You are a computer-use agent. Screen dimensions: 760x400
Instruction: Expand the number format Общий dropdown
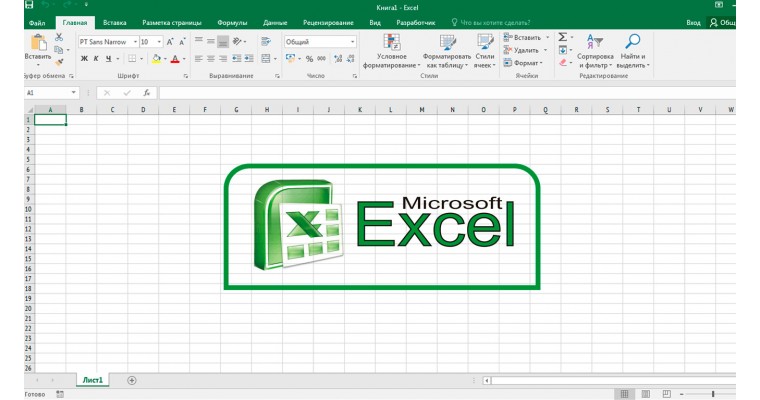353,42
